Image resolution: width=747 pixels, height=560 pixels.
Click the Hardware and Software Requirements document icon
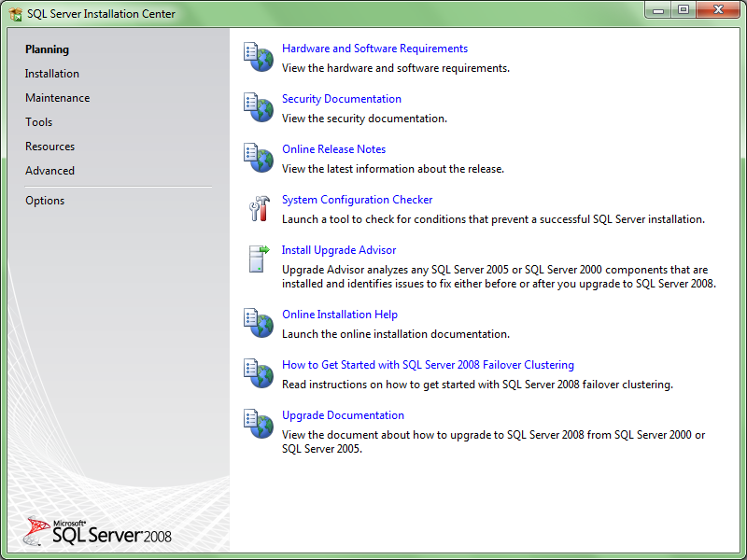pyautogui.click(x=258, y=56)
